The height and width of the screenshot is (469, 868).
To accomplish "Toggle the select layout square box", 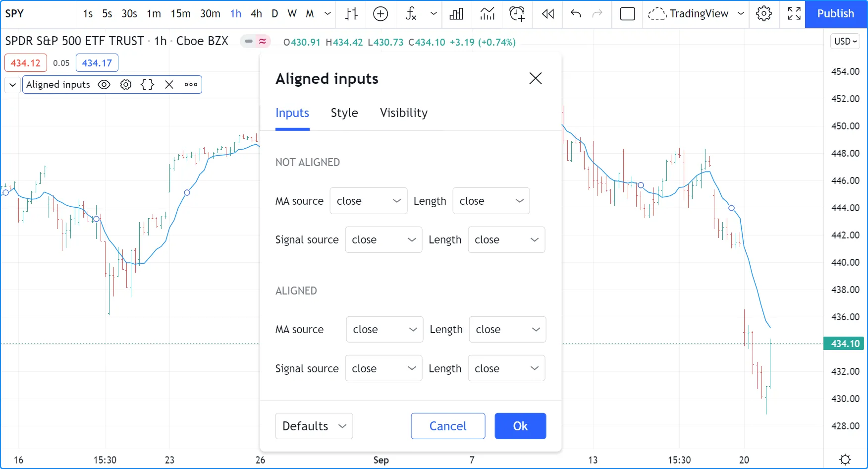I will [627, 14].
